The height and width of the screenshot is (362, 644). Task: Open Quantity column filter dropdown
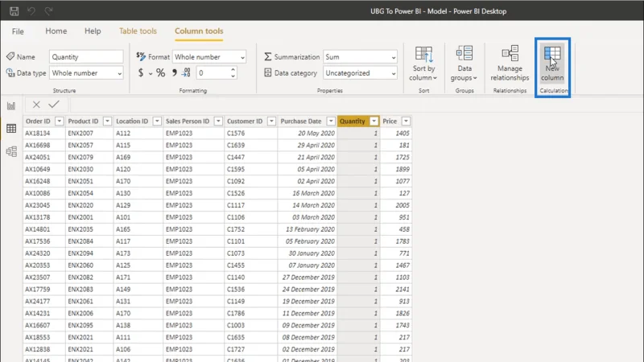click(x=374, y=121)
